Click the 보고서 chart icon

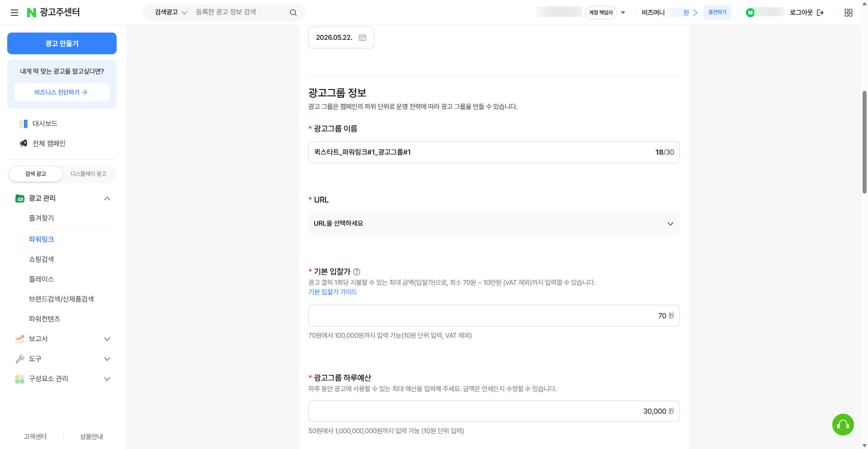(20, 339)
